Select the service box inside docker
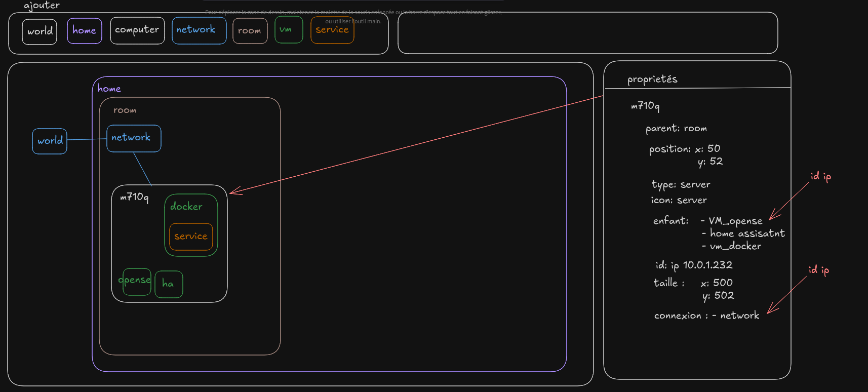 (191, 237)
